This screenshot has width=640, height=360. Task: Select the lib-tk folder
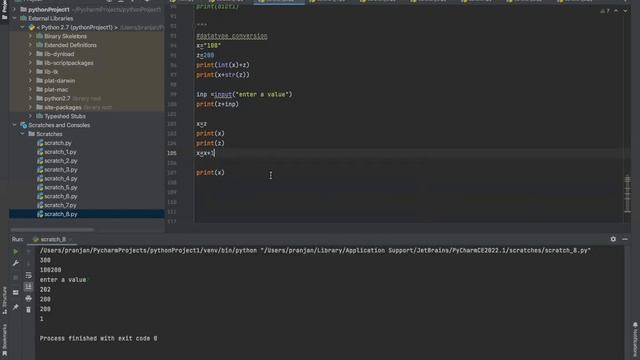(51, 72)
